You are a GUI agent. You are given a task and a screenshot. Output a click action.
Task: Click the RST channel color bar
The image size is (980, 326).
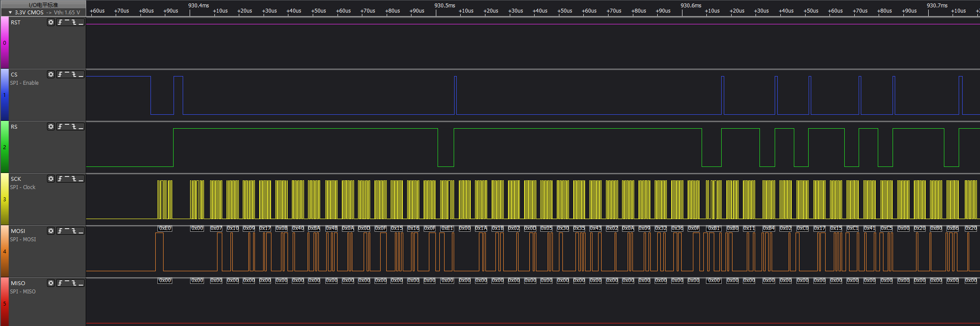[4, 43]
